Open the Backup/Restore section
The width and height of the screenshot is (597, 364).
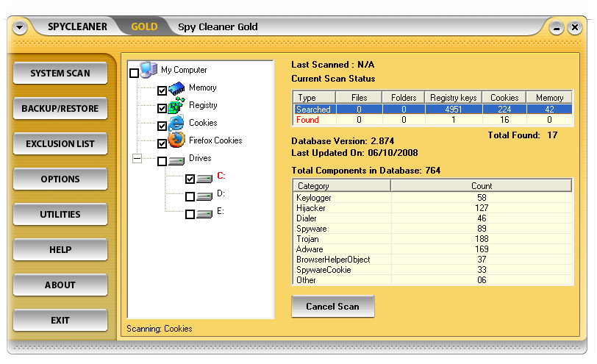coord(60,109)
